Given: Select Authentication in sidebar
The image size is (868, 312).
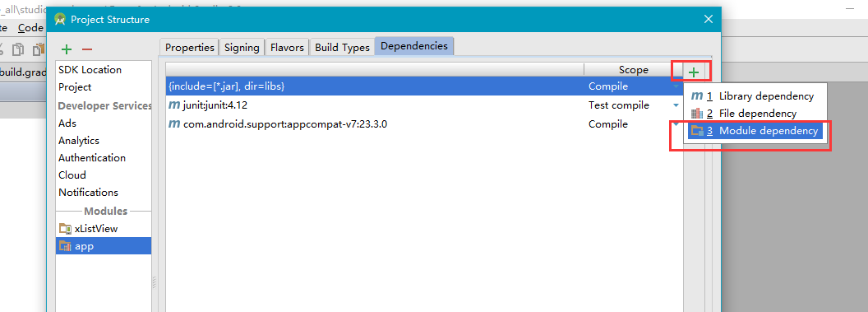Looking at the screenshot, I should [x=92, y=158].
